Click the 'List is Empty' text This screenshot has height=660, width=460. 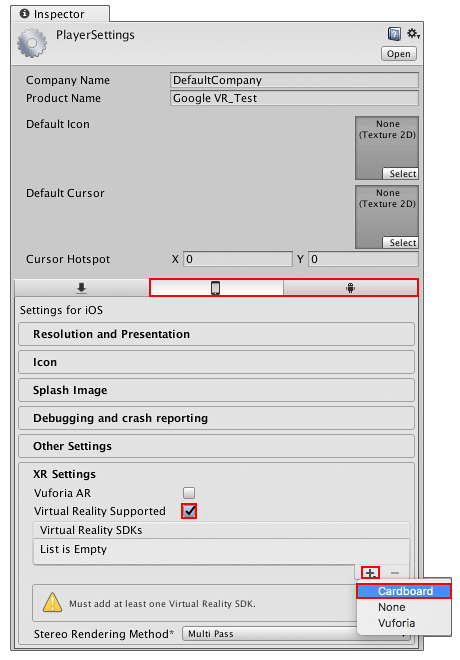pyautogui.click(x=74, y=549)
